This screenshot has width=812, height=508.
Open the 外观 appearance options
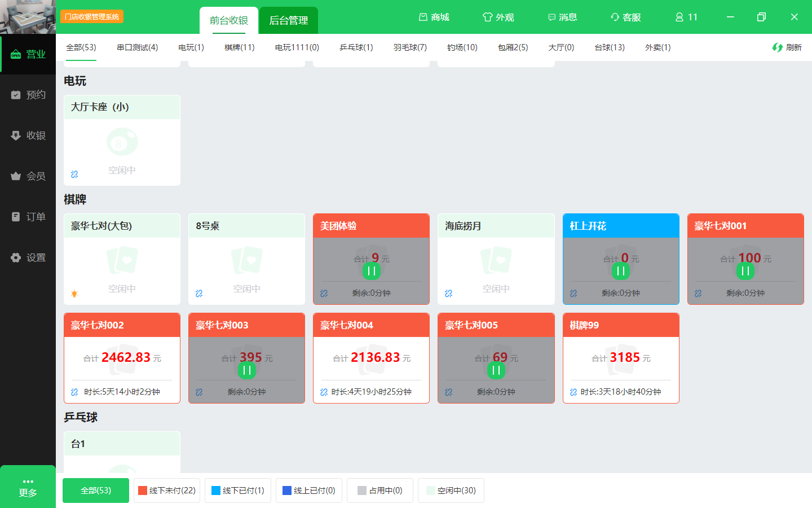[498, 17]
